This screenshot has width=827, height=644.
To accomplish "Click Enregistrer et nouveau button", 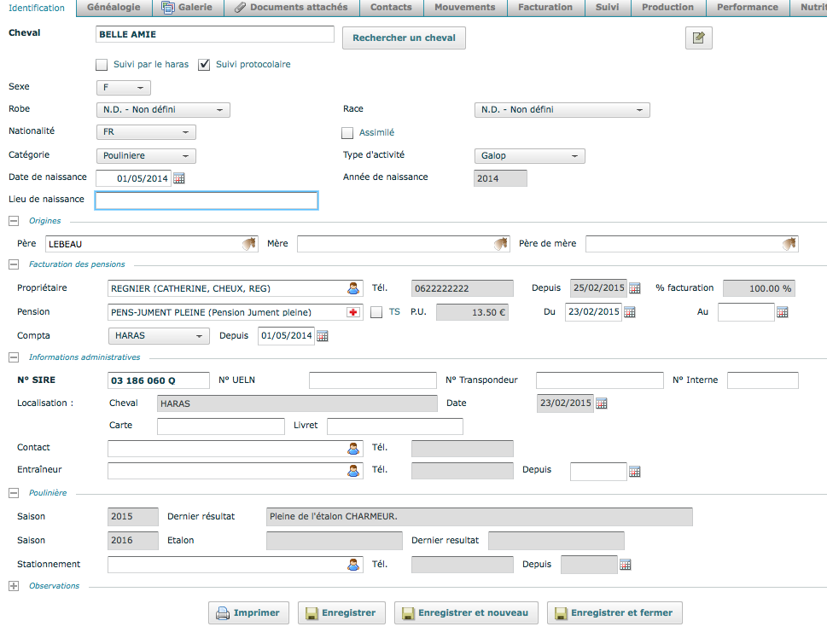I will click(x=466, y=613).
